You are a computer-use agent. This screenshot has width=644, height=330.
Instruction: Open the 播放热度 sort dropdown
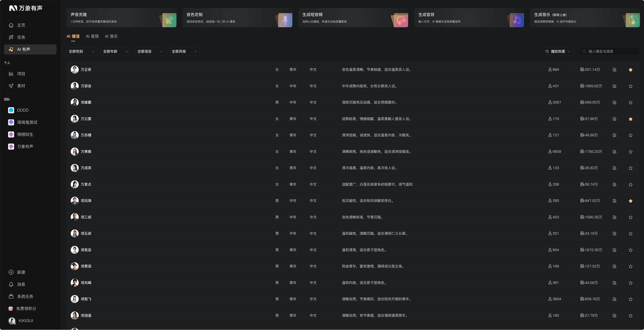pyautogui.click(x=558, y=51)
